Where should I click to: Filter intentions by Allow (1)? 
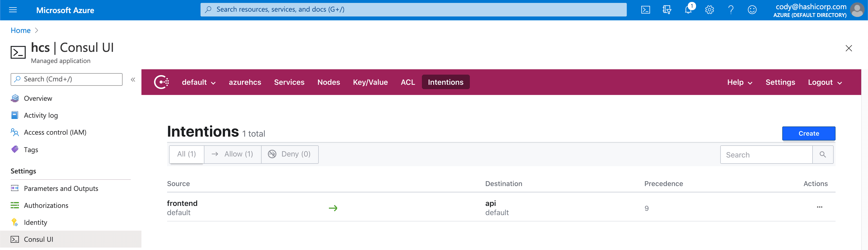pos(232,154)
